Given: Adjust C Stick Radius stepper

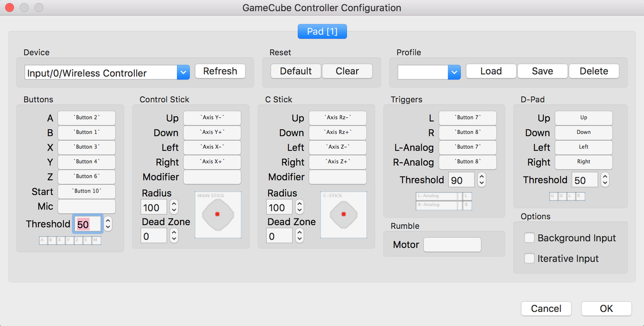Looking at the screenshot, I should coord(299,207).
